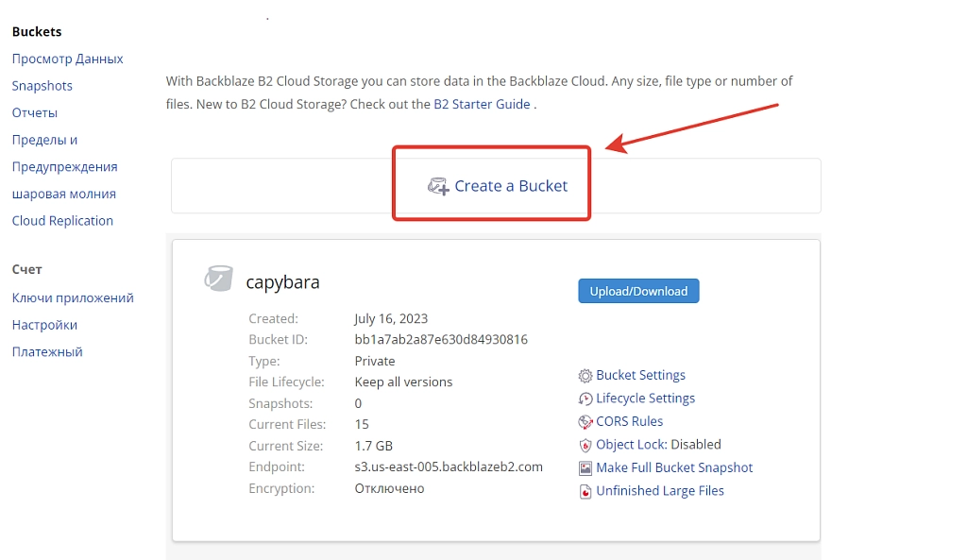Viewport: 967px width, 560px height.
Task: Click the Upload/Download button
Action: (x=638, y=291)
